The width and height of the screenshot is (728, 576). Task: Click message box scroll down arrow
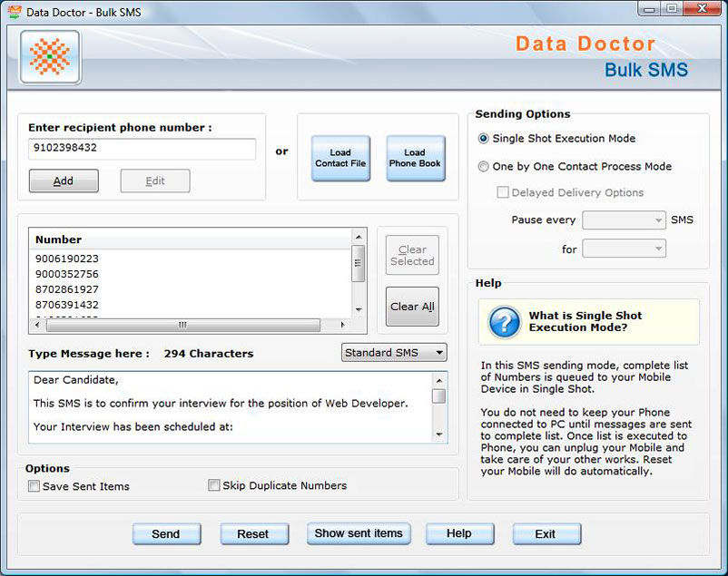(x=438, y=434)
